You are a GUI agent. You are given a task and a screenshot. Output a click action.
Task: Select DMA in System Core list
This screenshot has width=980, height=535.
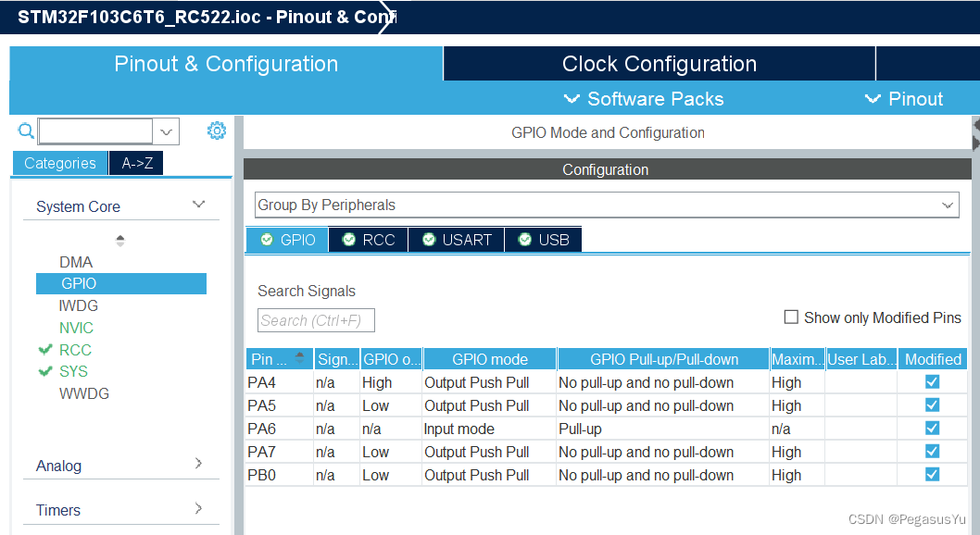coord(76,262)
